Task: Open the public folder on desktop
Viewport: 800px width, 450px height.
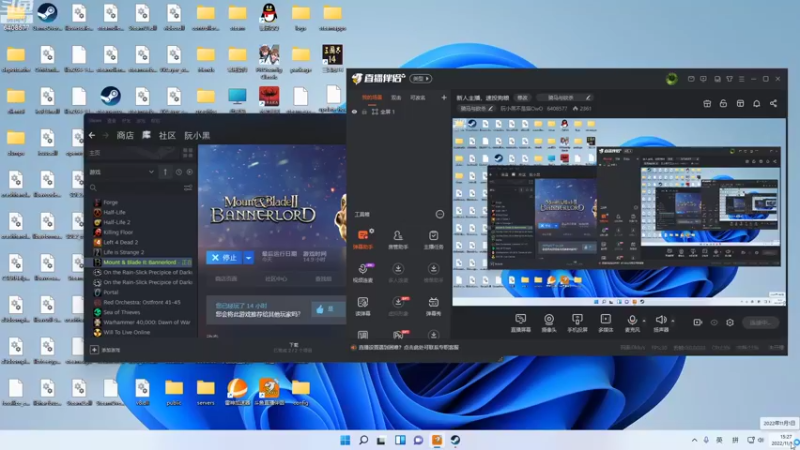Action: [174, 392]
